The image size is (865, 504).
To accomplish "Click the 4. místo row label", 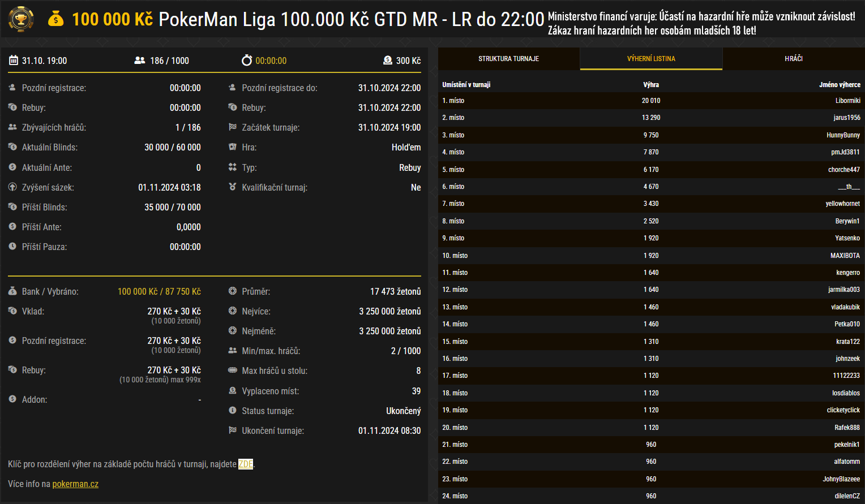I will click(x=453, y=152).
